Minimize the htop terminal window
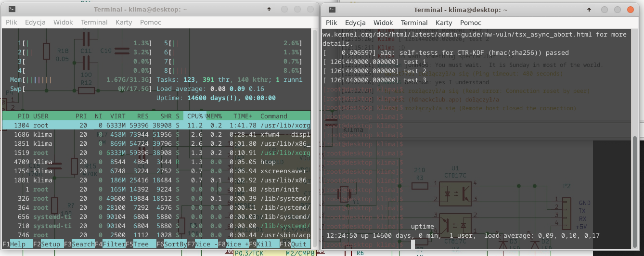Screen dimensions: 644x256 (285, 9)
